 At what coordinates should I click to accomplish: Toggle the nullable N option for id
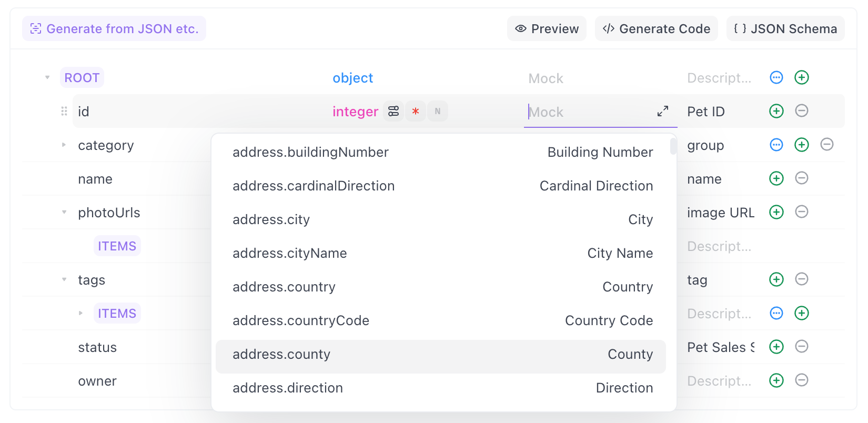pyautogui.click(x=437, y=112)
